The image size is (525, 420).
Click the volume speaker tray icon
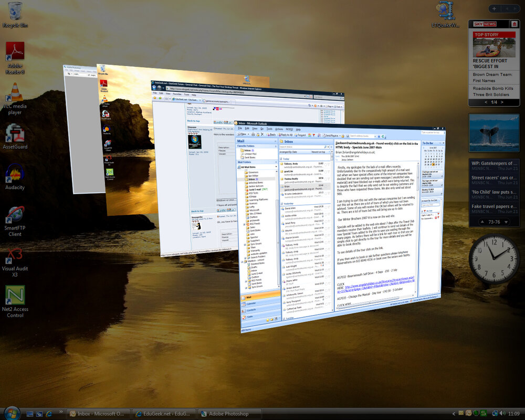(502, 413)
